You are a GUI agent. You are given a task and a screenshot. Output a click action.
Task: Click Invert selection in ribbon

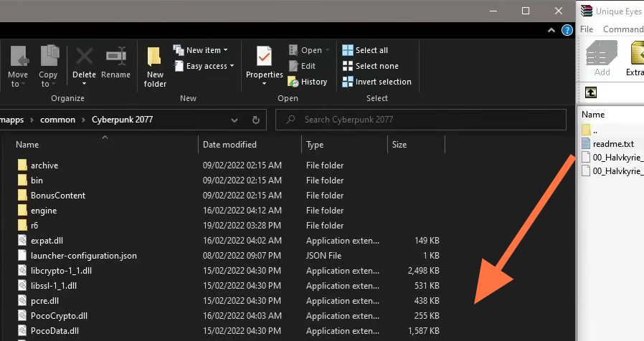pos(377,82)
